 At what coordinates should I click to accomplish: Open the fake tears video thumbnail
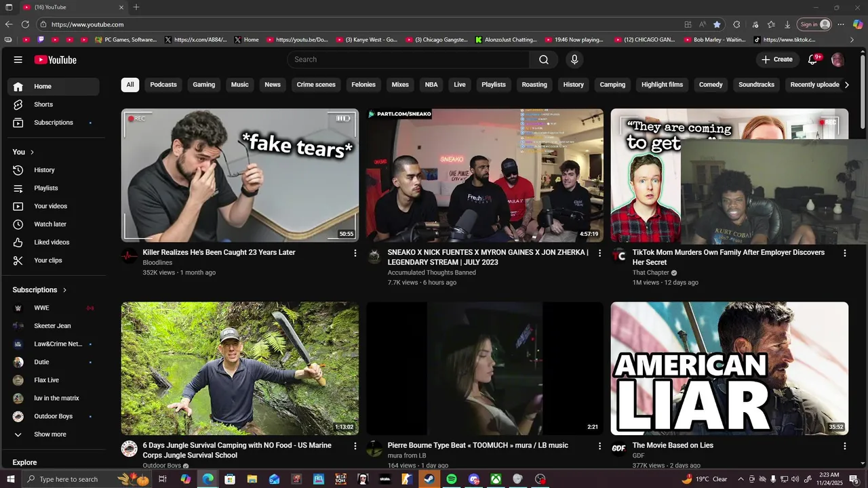click(240, 175)
